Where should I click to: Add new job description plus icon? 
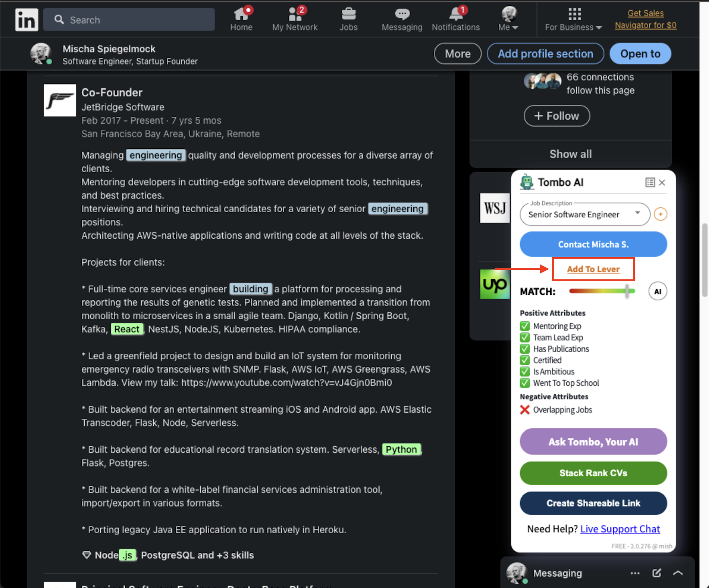(660, 214)
